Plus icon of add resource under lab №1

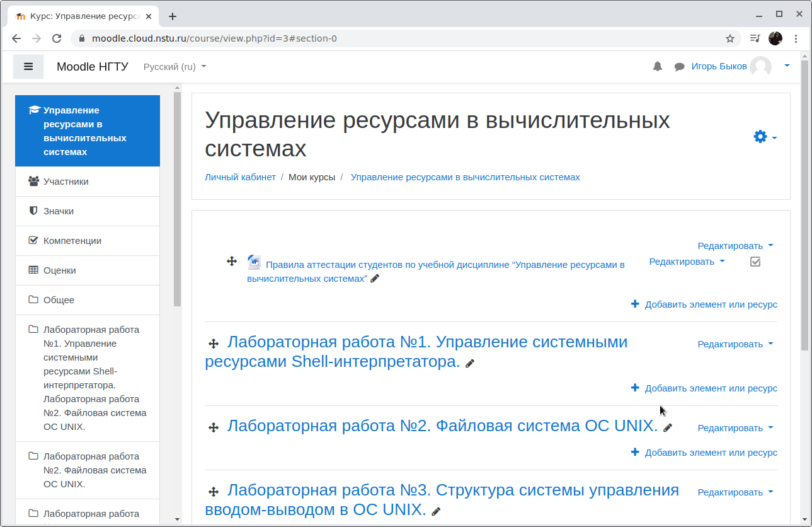[635, 388]
